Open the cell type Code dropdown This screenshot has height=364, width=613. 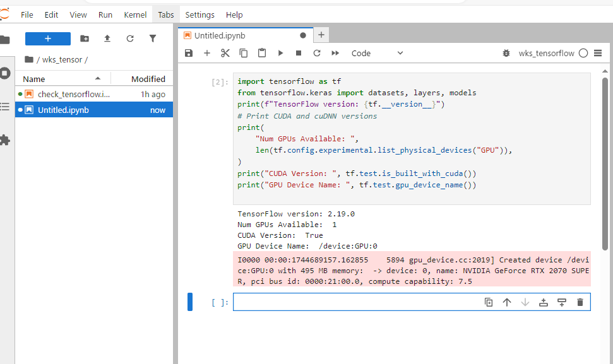coord(378,53)
